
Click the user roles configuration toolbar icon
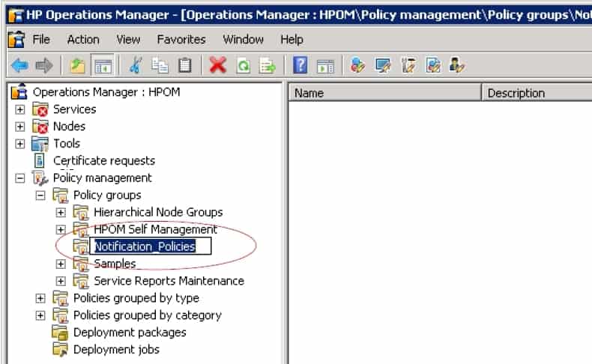pyautogui.click(x=457, y=65)
